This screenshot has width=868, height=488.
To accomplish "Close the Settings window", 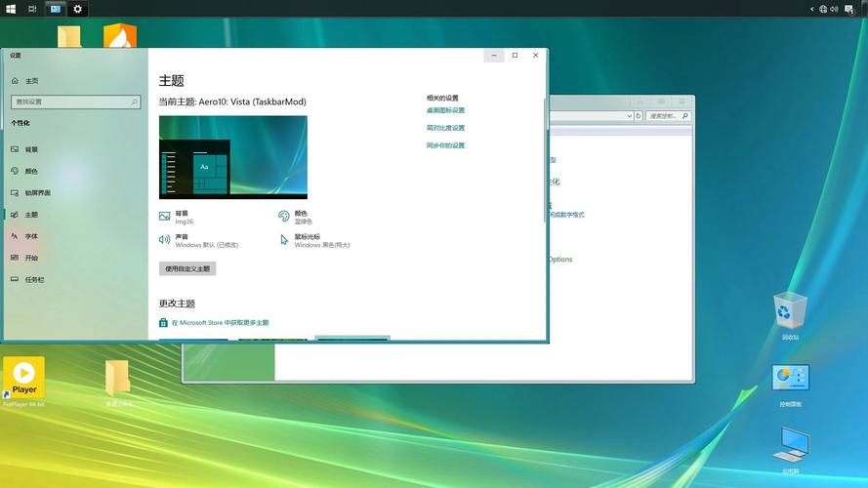I will (535, 56).
